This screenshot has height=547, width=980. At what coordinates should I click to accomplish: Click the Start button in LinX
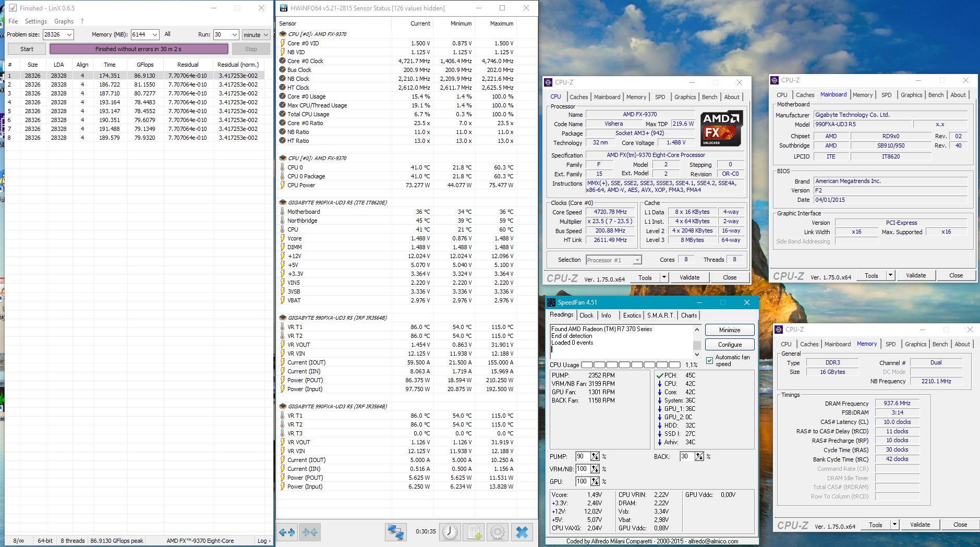tap(27, 49)
